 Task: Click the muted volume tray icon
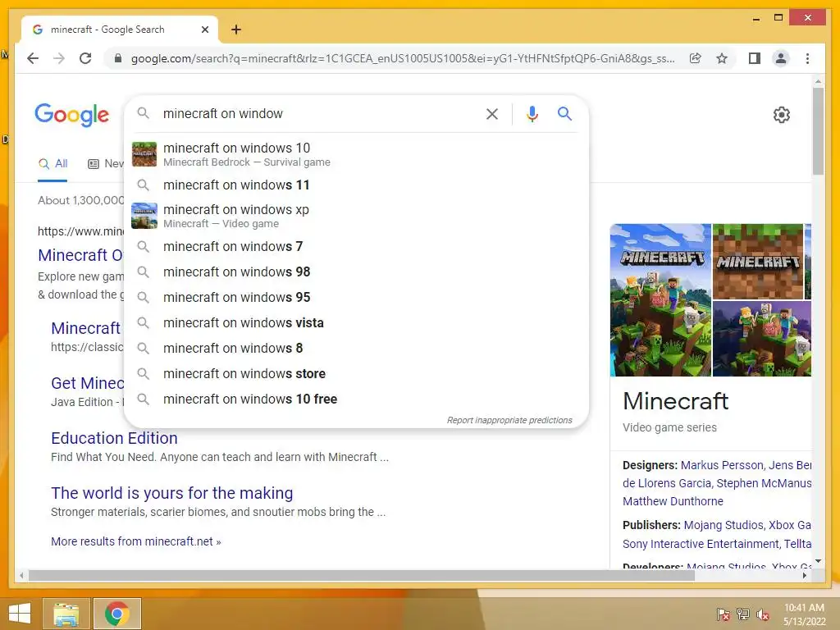(x=763, y=614)
